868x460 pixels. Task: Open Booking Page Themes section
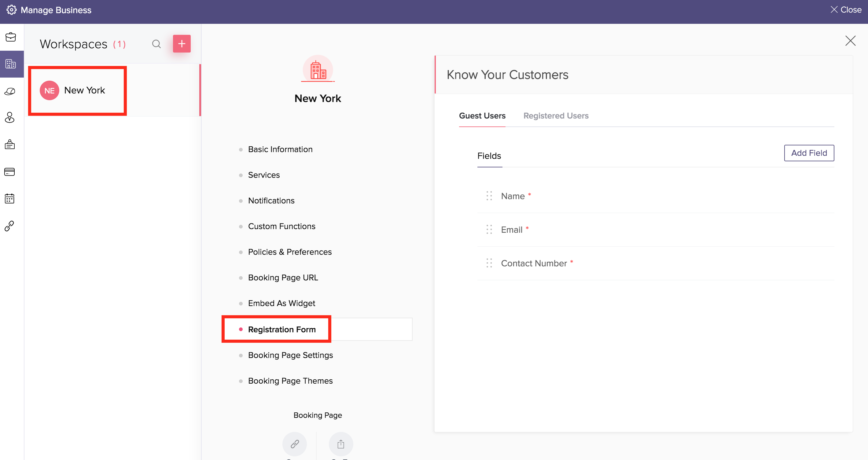pyautogui.click(x=290, y=381)
